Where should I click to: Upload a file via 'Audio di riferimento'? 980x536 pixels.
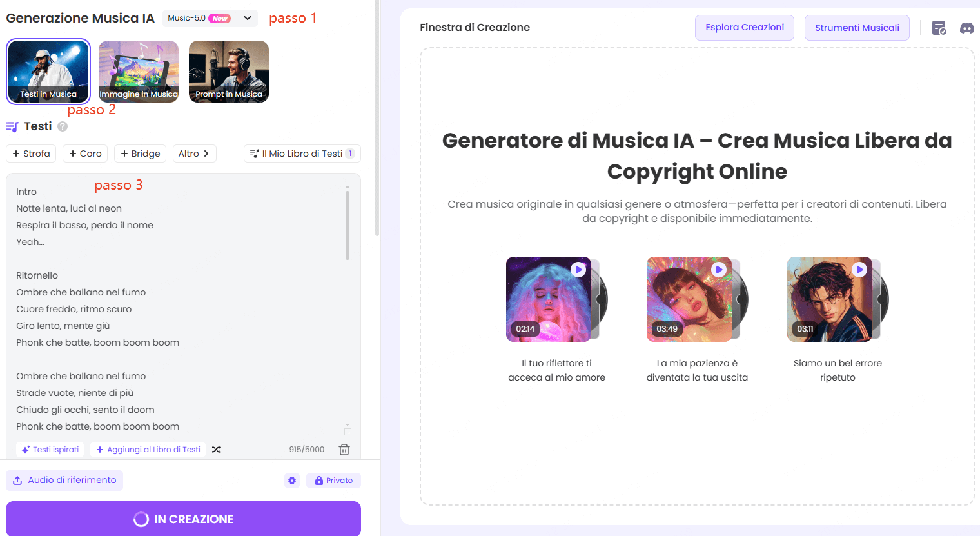64,480
